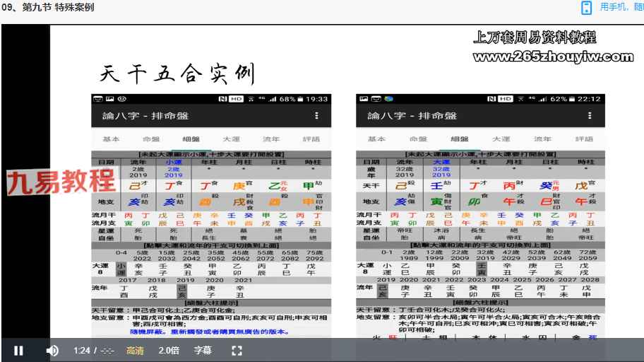This screenshot has height=362, width=644.
Task: Mute the video with the speaker icon
Action: pyautogui.click(x=52, y=351)
